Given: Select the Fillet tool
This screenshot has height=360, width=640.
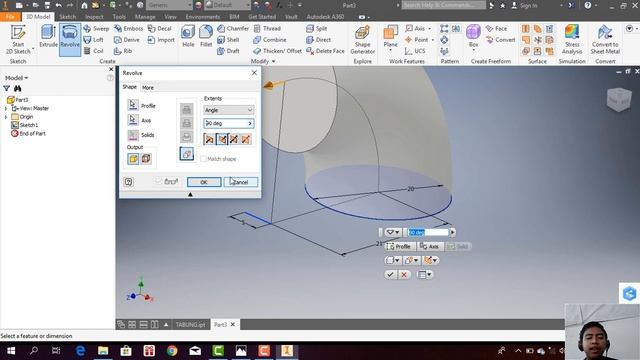Looking at the screenshot, I should (206, 37).
